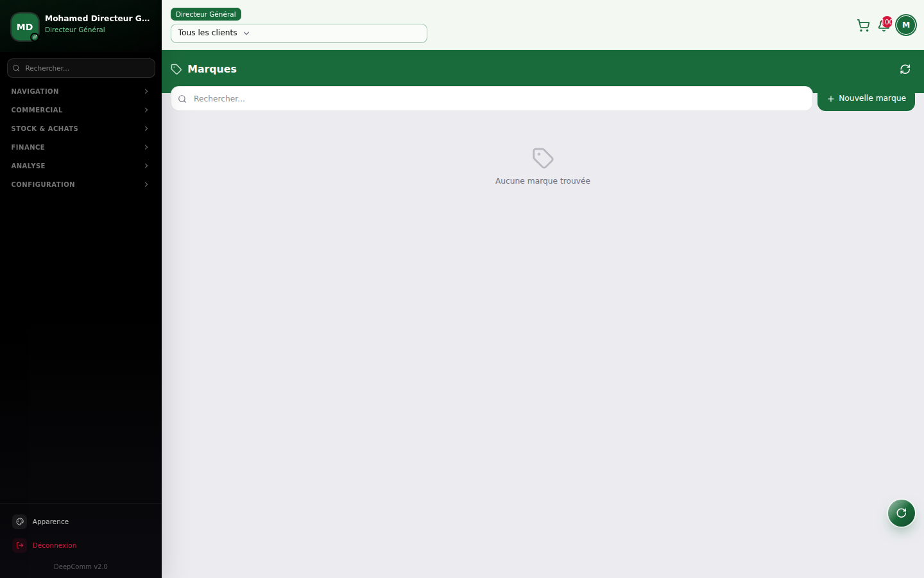Screen dimensions: 924x578
Task: Open the Tous les clients dropdown
Action: 299,33
